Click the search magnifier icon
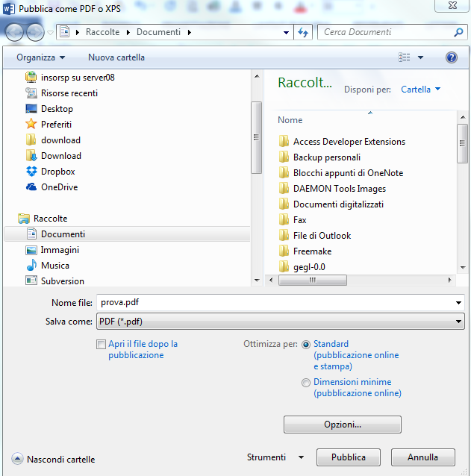Viewport: 471px width, 476px height. tap(458, 32)
